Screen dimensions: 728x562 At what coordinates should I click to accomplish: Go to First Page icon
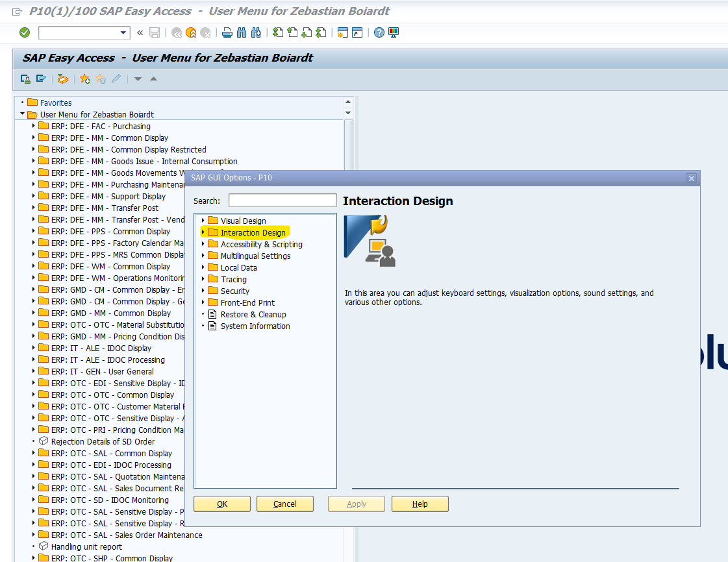278,32
